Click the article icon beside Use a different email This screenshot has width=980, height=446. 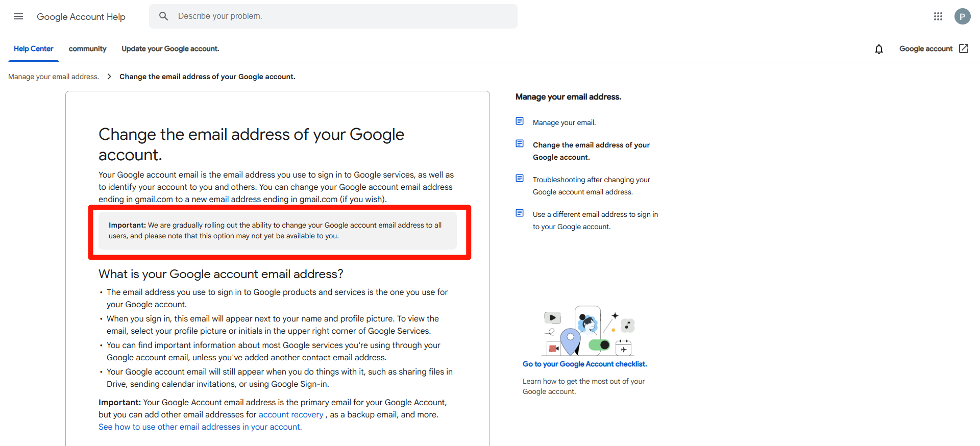point(520,213)
